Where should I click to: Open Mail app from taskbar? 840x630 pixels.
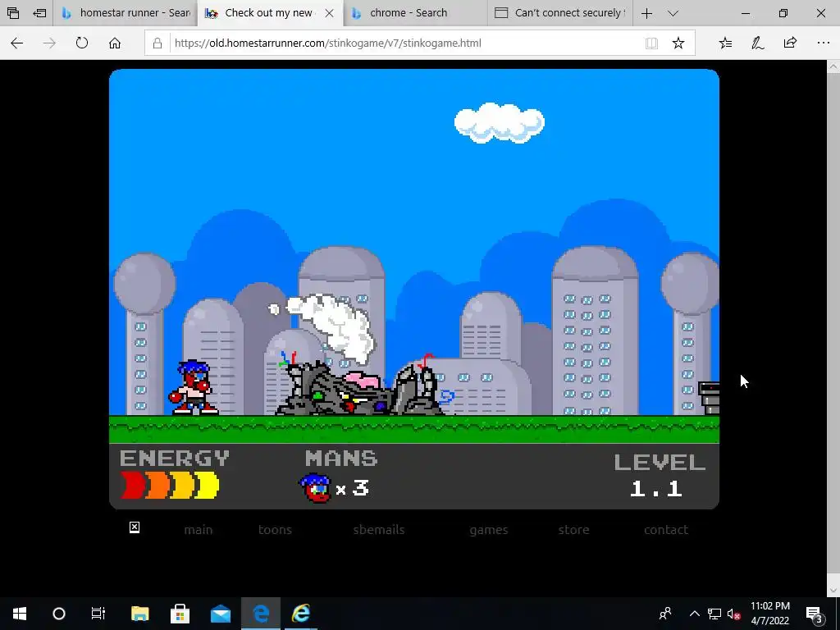pyautogui.click(x=220, y=614)
